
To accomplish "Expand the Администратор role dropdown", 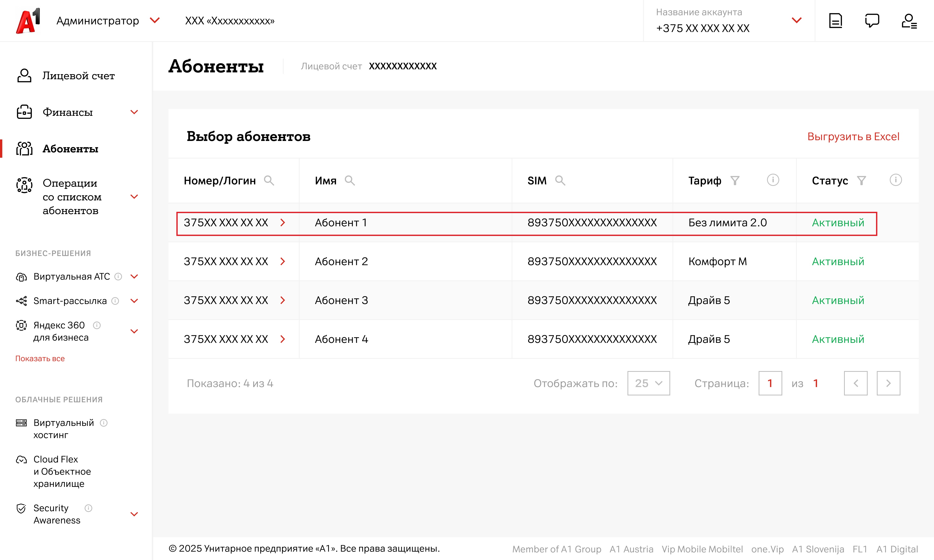I will click(155, 20).
